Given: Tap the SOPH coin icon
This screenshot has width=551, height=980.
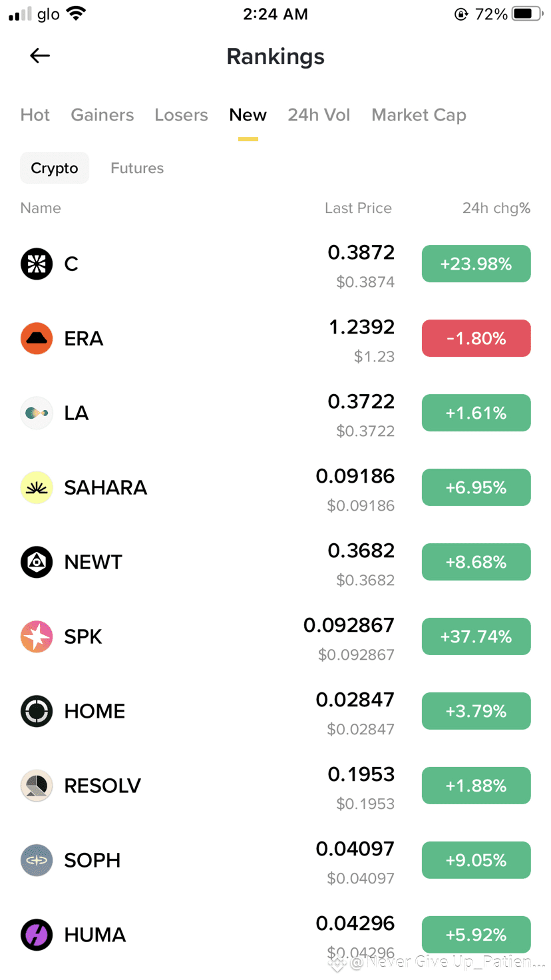Looking at the screenshot, I should pyautogui.click(x=37, y=860).
